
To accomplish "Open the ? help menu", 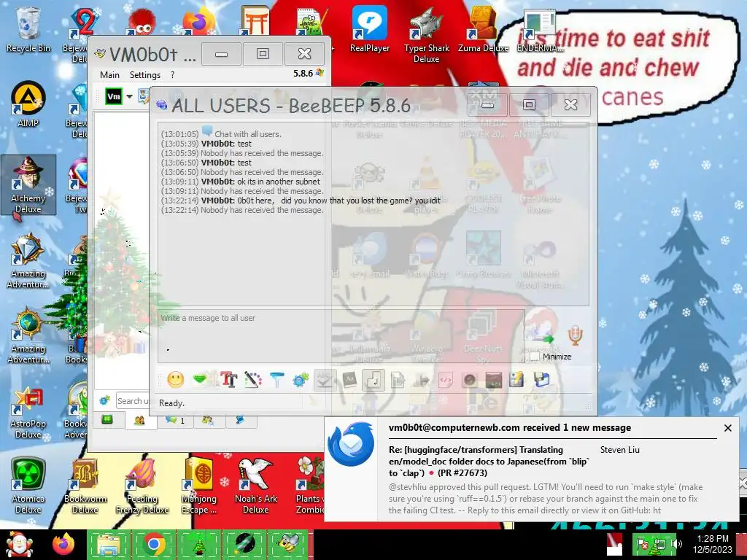I will coord(172,75).
